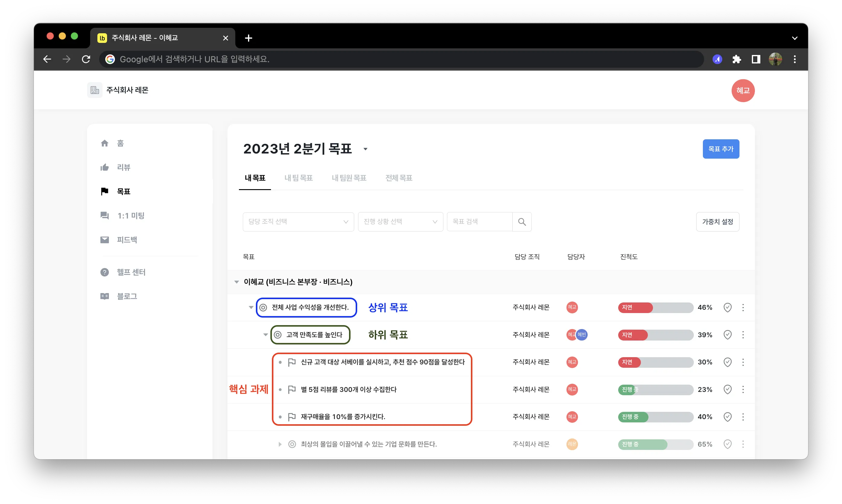
Task: Open the Chrome profile picture
Action: point(775,59)
